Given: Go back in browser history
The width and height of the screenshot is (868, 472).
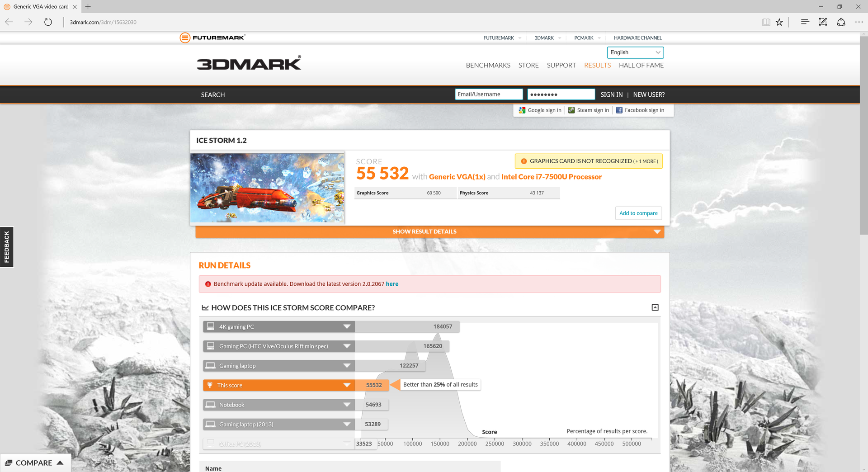Looking at the screenshot, I should point(9,22).
